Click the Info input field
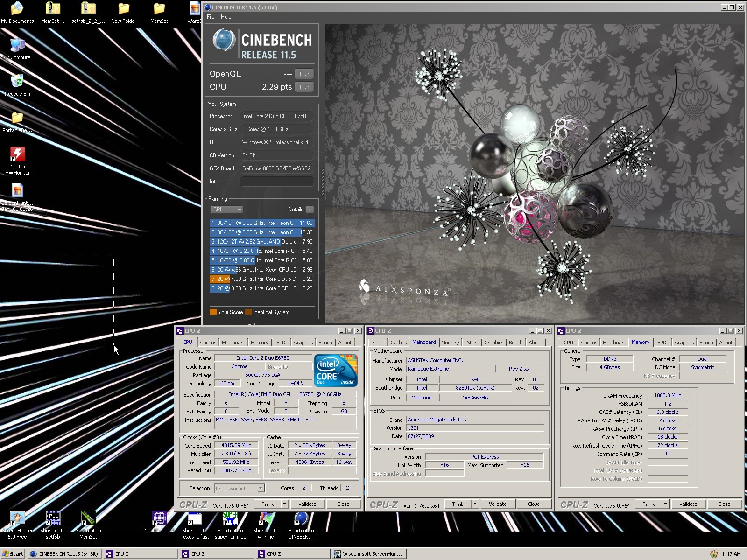 276,182
